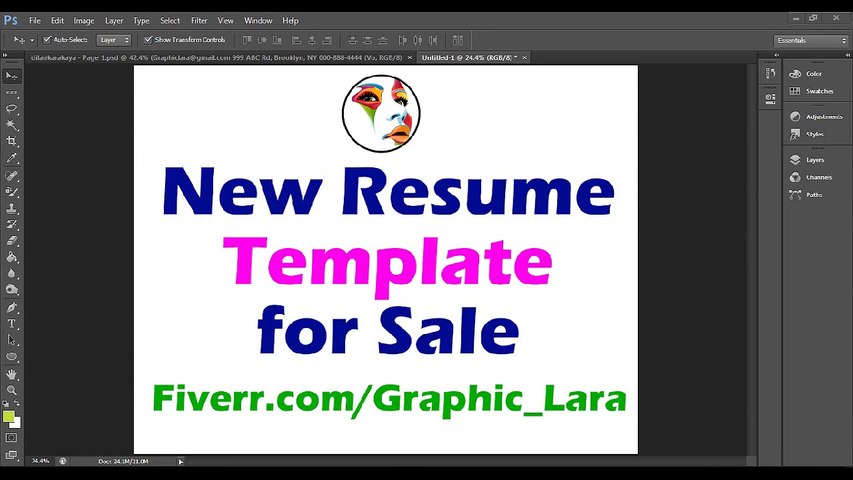The image size is (853, 480).
Task: Click distribute top edges icon
Action: (x=353, y=40)
